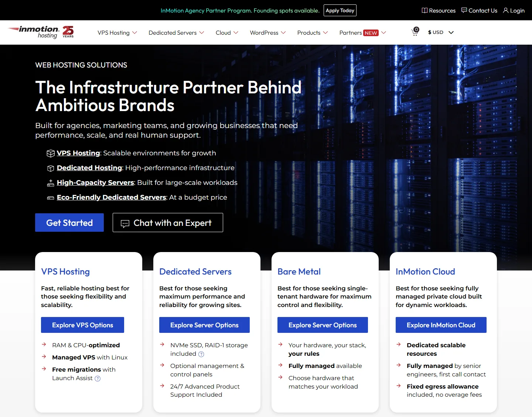Click the Get Started button
Image resolution: width=532 pixels, height=417 pixels.
click(69, 223)
